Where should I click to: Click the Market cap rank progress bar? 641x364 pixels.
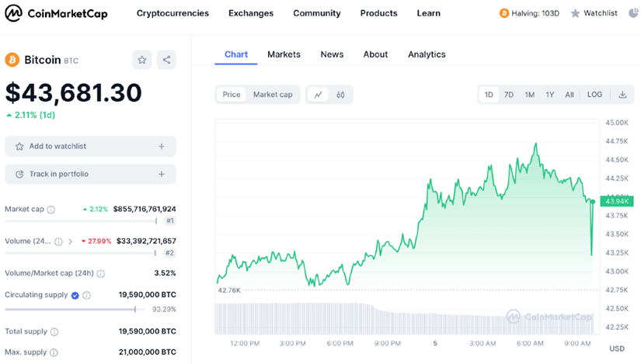pos(81,221)
